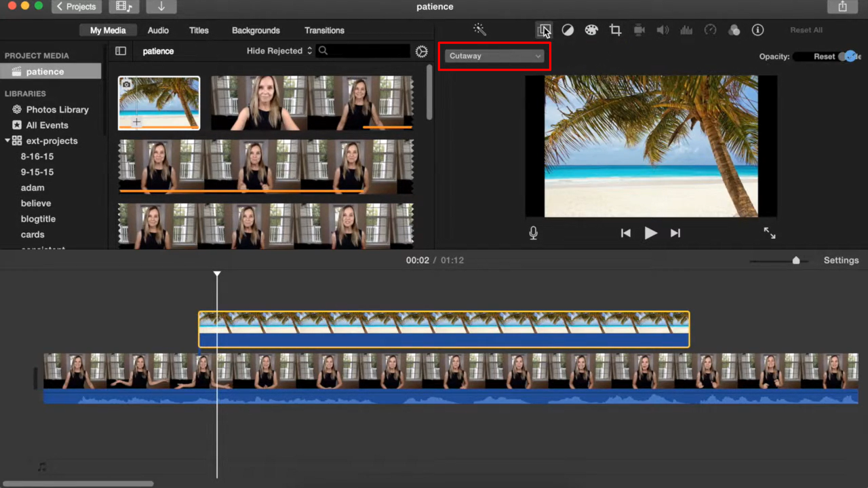Open the browser settings gear icon
Image resolution: width=868 pixels, height=488 pixels.
coord(422,52)
